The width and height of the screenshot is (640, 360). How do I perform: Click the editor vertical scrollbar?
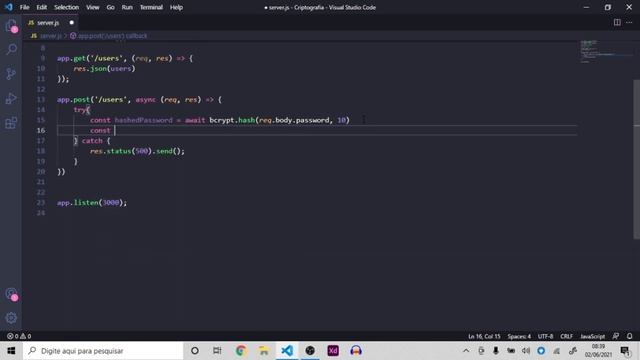tap(637, 159)
